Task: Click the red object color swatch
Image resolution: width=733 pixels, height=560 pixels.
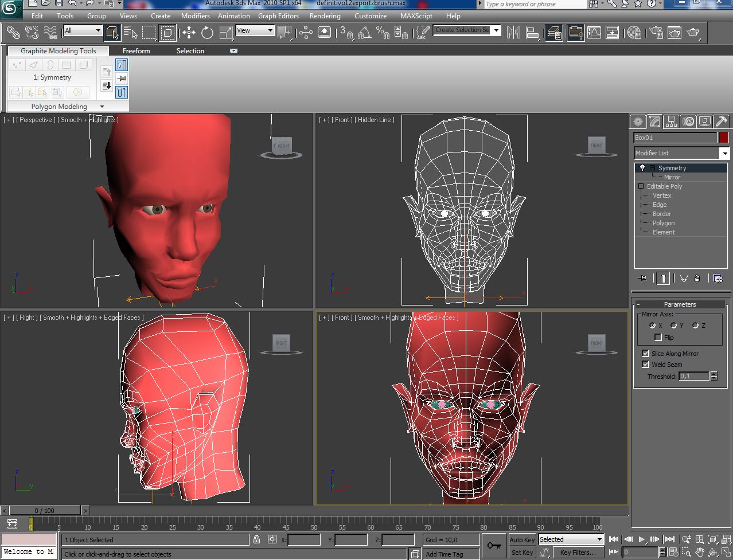Action: point(724,138)
